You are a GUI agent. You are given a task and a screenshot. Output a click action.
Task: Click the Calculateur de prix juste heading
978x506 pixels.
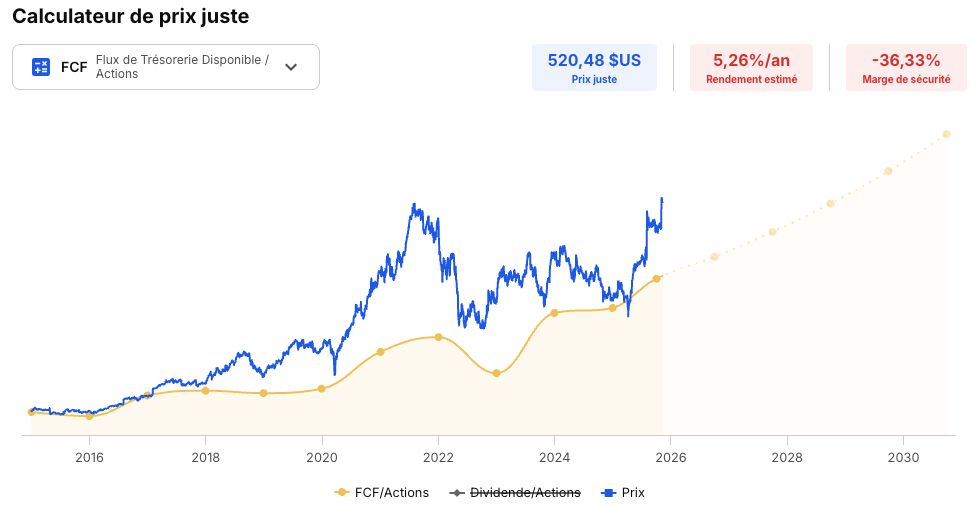[x=130, y=16]
